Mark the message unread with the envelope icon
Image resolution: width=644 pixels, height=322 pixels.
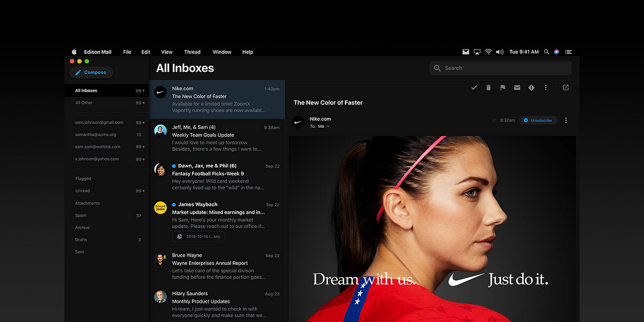coord(517,87)
